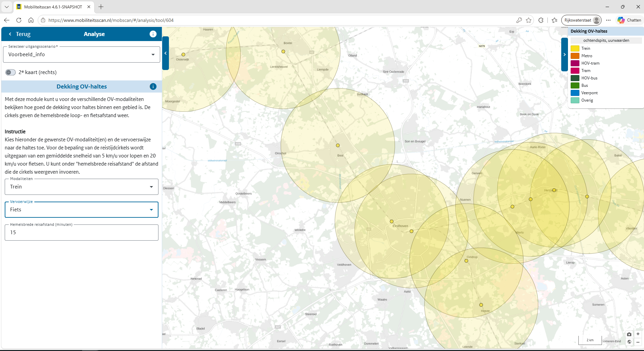
Task: View site information lock icon
Action: 43,20
